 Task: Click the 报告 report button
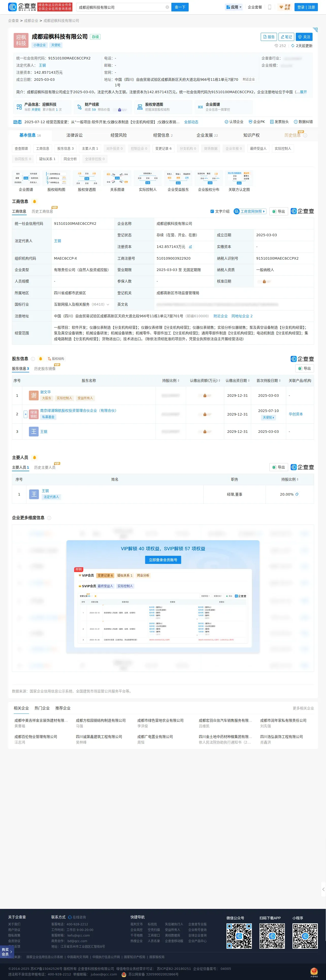coord(269,37)
